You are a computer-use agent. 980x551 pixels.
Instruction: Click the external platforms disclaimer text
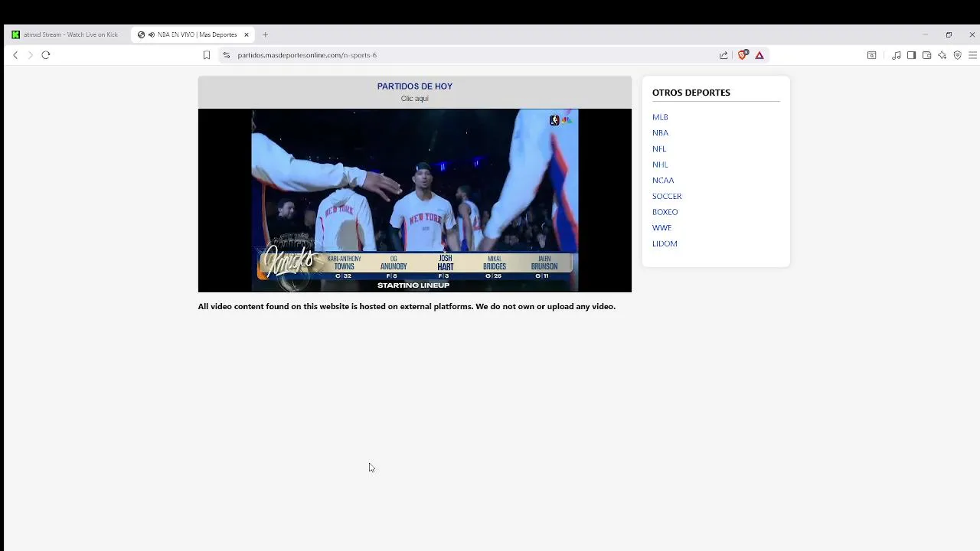[x=407, y=307]
